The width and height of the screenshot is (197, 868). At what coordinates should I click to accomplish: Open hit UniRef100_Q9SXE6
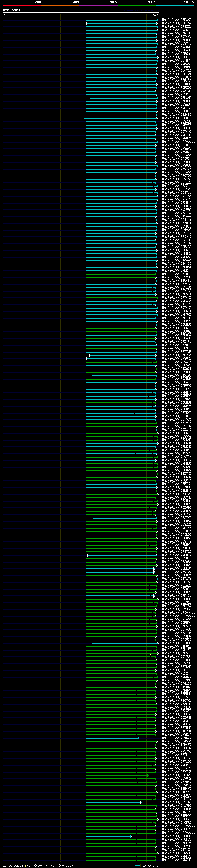tap(176, 26)
